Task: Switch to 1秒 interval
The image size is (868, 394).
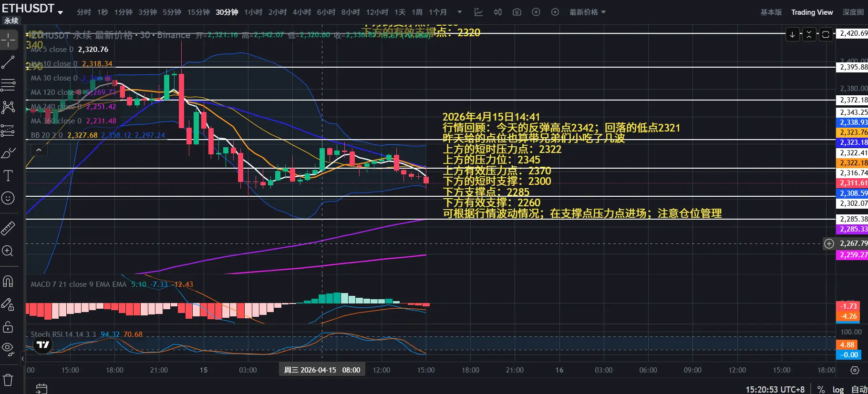Action: (103, 12)
